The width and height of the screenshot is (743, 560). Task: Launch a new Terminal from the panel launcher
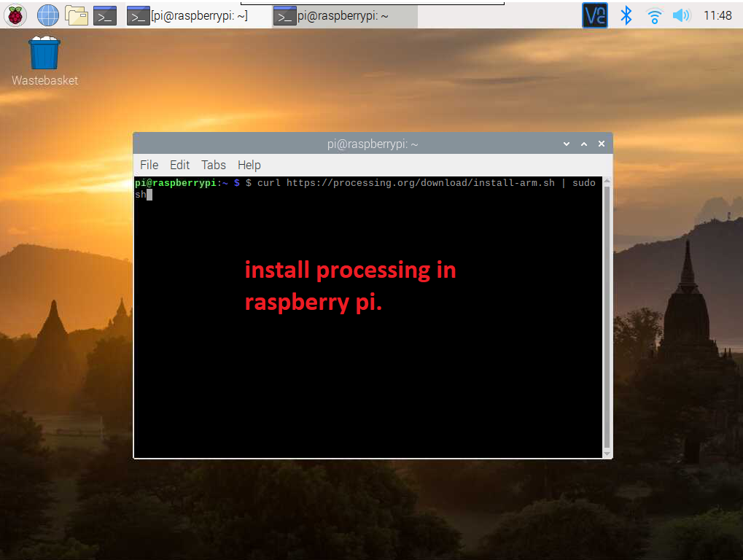(x=105, y=15)
